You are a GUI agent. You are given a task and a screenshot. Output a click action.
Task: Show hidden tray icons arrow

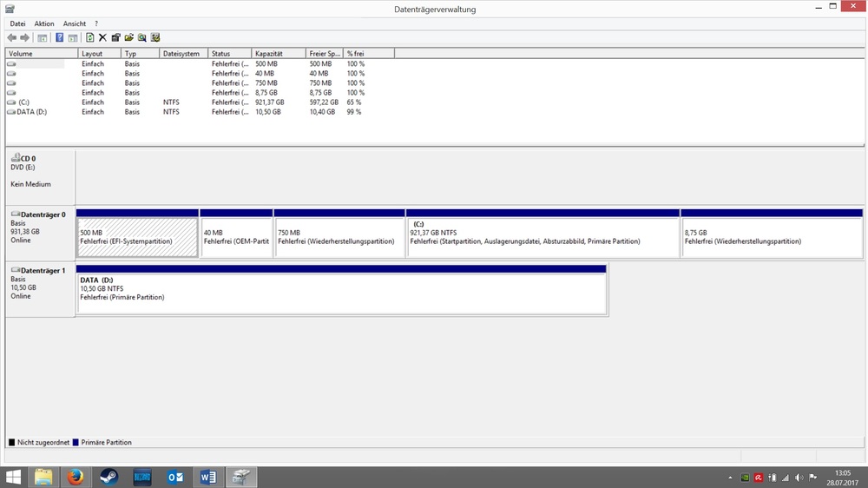[x=729, y=478]
